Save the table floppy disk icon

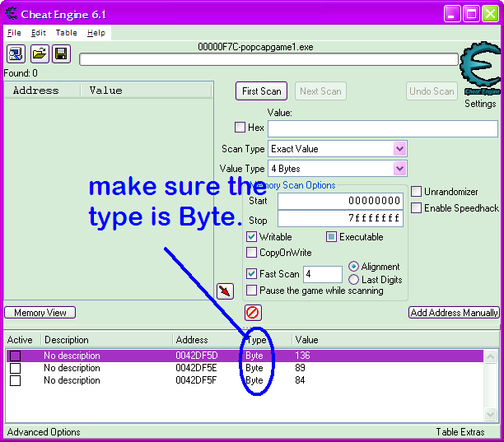(x=61, y=54)
